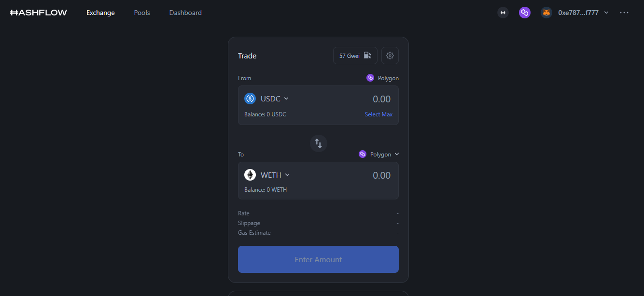Viewport: 644px width, 296px height.
Task: Click the Select Max link for USDC balance
Action: (x=378, y=114)
